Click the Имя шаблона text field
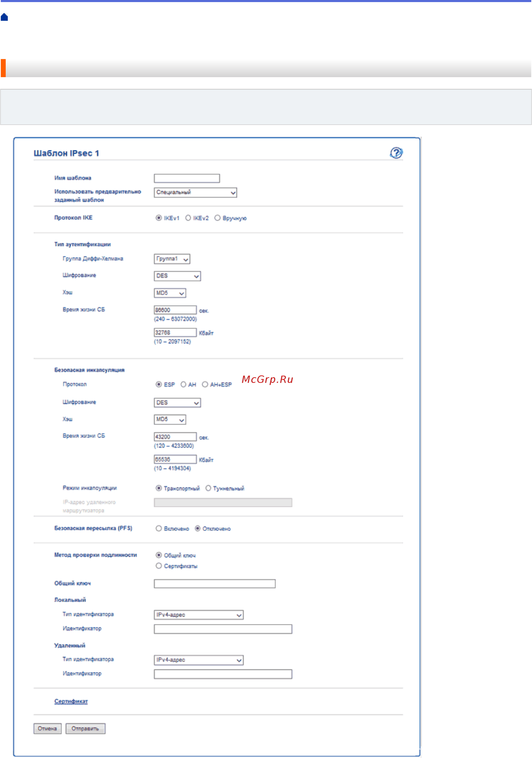The height and width of the screenshot is (758, 532). tap(187, 178)
